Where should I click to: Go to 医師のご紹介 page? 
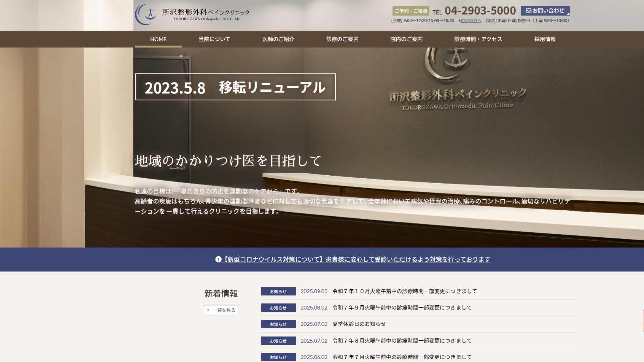(x=278, y=39)
